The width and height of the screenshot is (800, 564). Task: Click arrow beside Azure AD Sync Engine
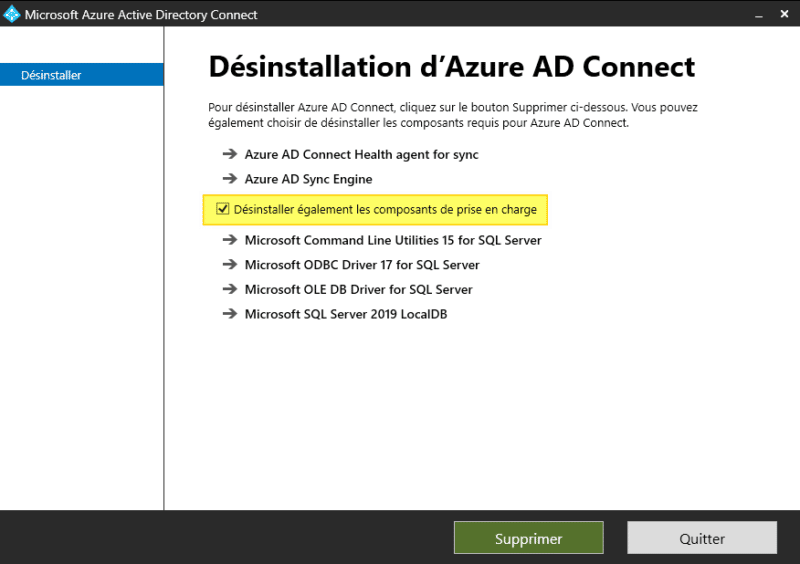click(230, 178)
